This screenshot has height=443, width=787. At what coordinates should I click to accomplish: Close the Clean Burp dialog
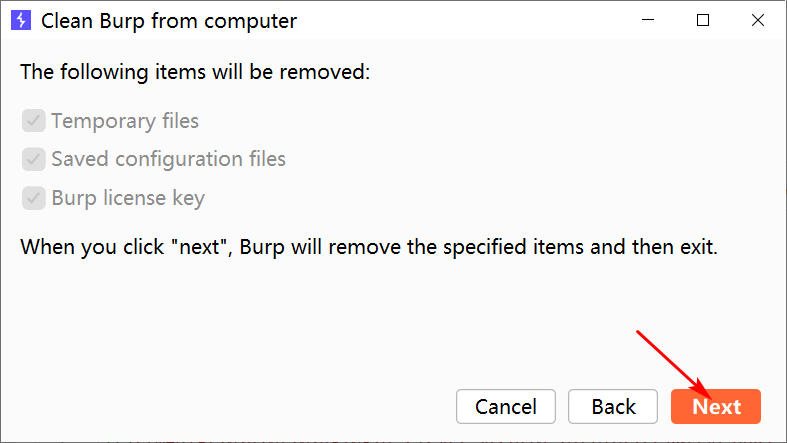tap(758, 20)
